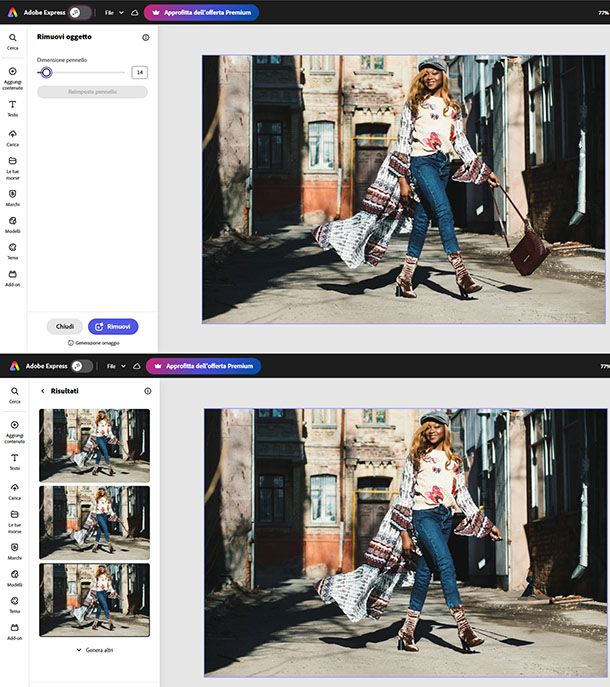
Task: Open Le tue risorse beside the Risultati panel
Action: [14, 521]
